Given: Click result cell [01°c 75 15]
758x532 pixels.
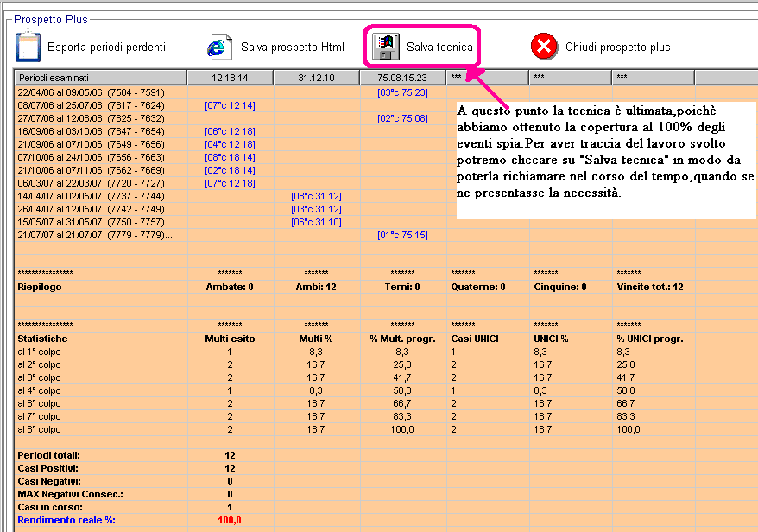Looking at the screenshot, I should pos(402,235).
